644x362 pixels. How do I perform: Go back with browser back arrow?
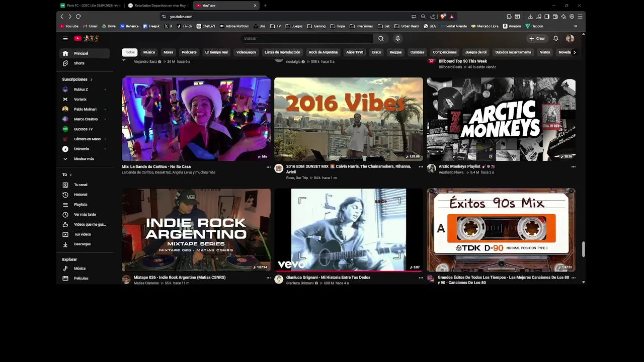62,17
